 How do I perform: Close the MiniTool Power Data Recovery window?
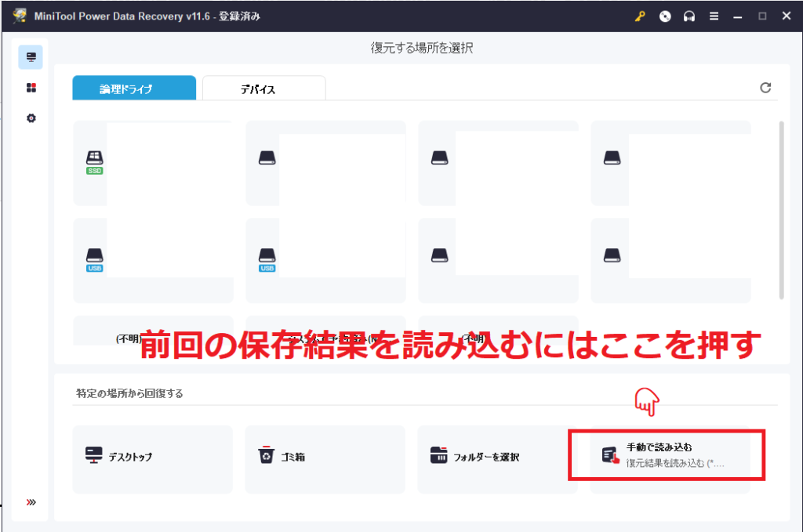787,16
